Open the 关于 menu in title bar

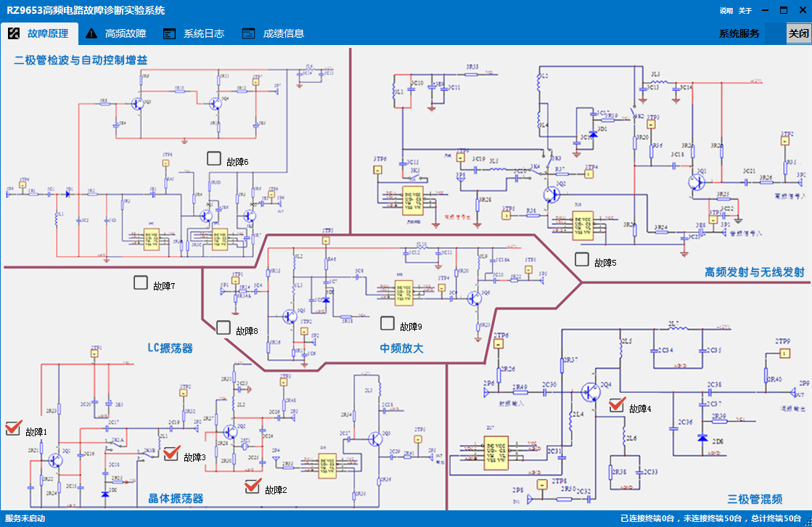[x=745, y=11]
